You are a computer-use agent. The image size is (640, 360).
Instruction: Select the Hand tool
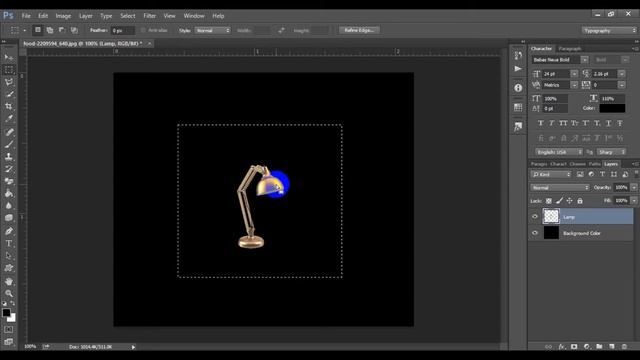(x=9, y=281)
